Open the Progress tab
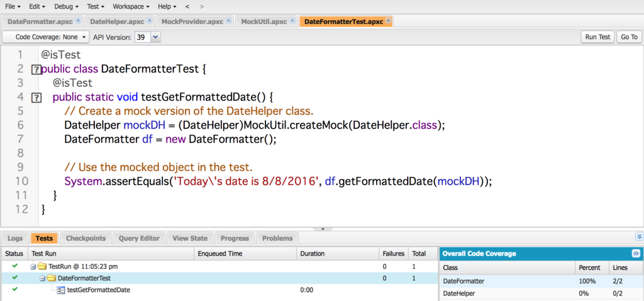Viewport: 644px width, 301px height. point(235,238)
